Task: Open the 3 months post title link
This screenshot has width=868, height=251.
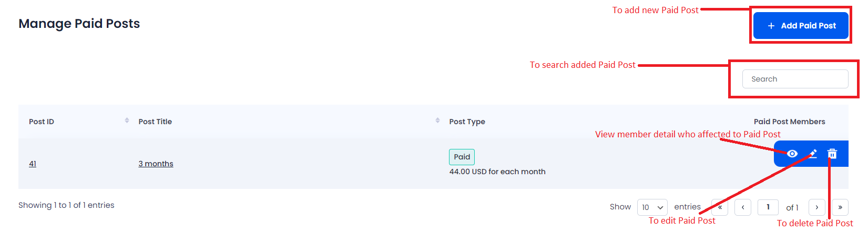Action: (x=156, y=164)
